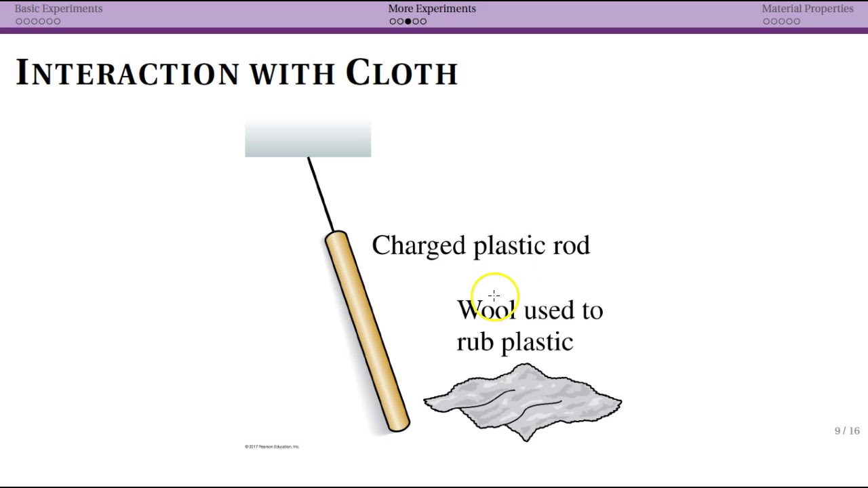Click the gray wool cloth illustration
Screen dimensions: 868x488
(x=522, y=403)
